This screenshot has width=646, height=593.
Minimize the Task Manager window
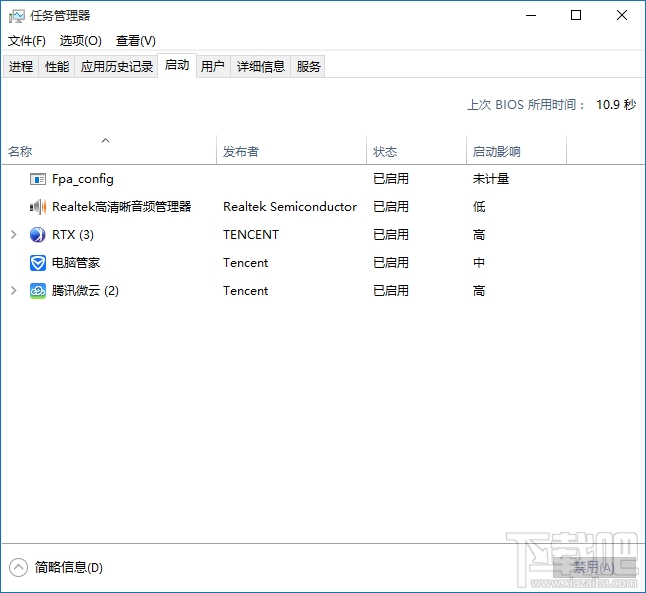pos(531,16)
